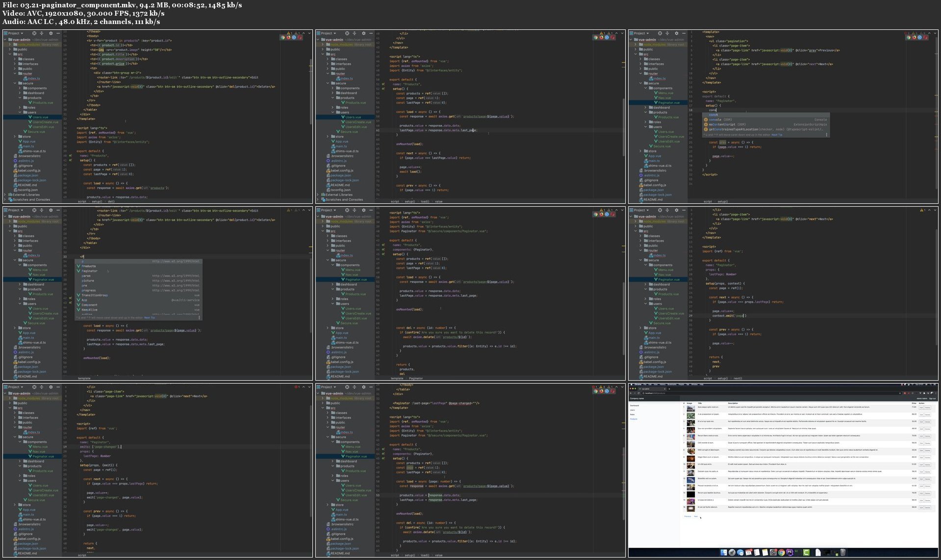Image resolution: width=941 pixels, height=560 pixels.
Task: Open Trash in the dock
Action: tap(843, 552)
